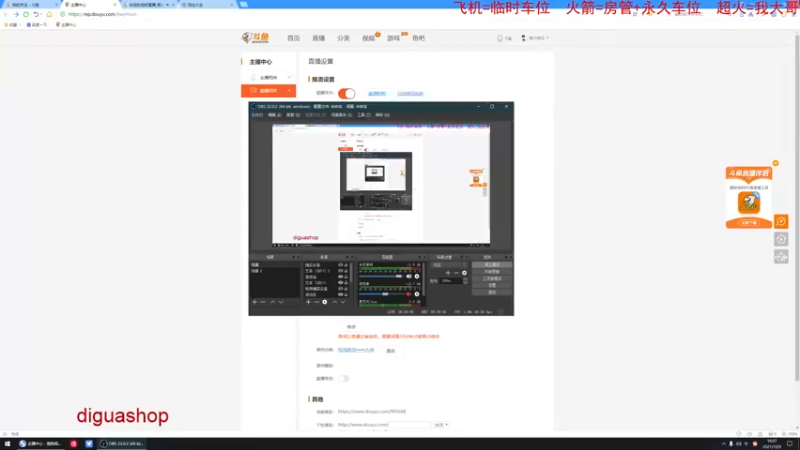This screenshot has width=800, height=450.
Task: Open transition properties gear icon in OBS
Action: (x=464, y=273)
